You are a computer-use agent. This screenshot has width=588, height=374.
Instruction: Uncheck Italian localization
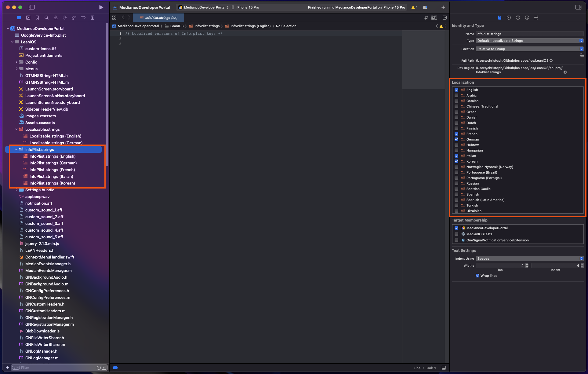point(456,156)
